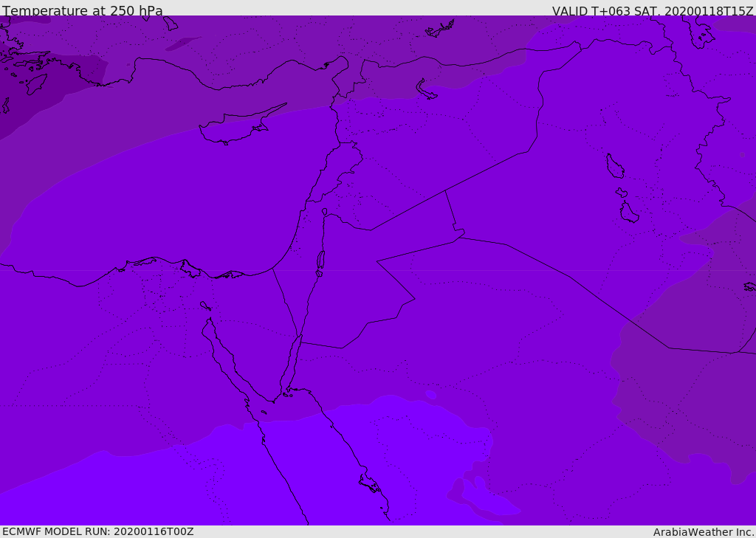
Task: Click the 'ArabiaWeather Inc.' credit text
Action: (x=704, y=532)
